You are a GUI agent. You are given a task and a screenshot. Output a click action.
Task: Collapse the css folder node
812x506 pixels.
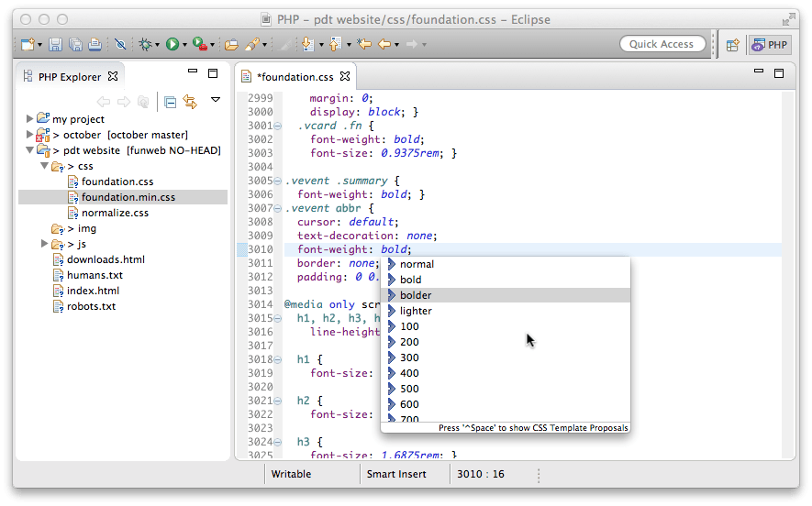click(x=43, y=167)
